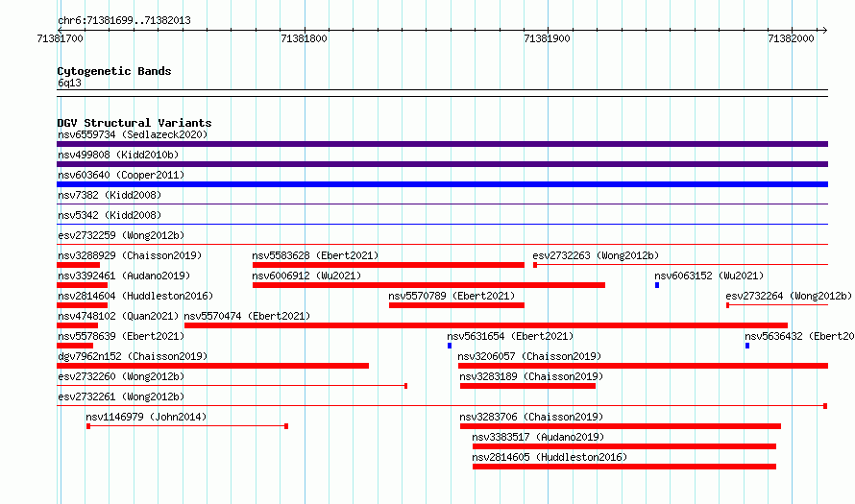Open esv2732263 (Wong2012b) label
The width and height of the screenshot is (855, 504).
coord(596,255)
